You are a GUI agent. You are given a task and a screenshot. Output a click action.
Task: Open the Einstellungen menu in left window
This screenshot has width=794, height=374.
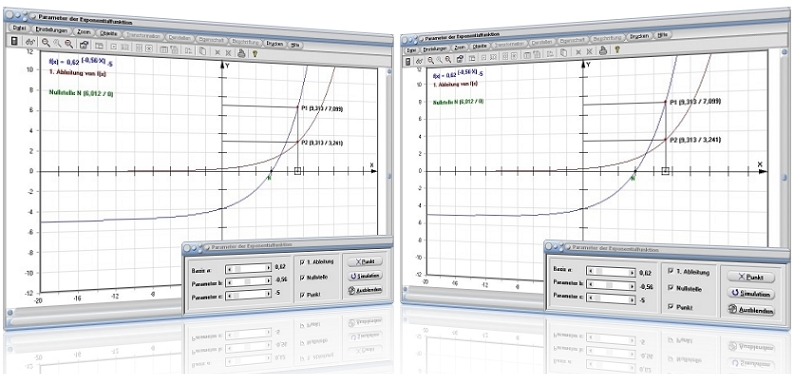tap(52, 30)
